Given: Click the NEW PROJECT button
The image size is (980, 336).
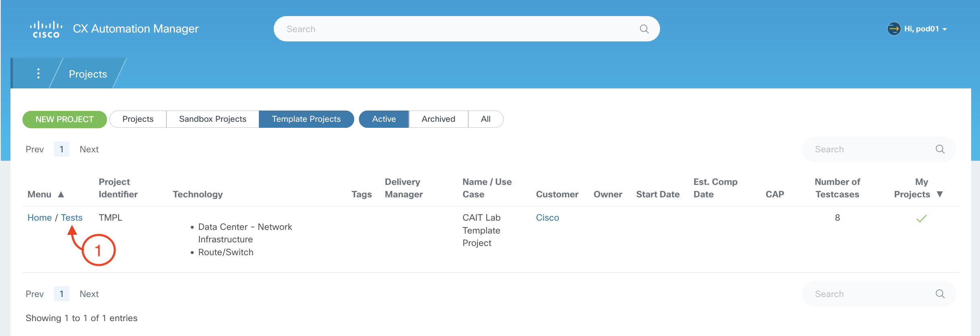Looking at the screenshot, I should coord(64,120).
